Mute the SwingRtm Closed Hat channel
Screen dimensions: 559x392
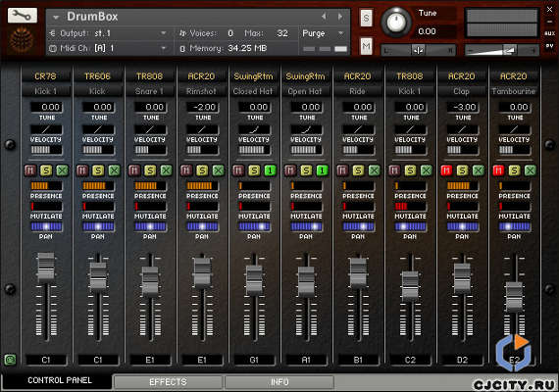click(x=238, y=171)
